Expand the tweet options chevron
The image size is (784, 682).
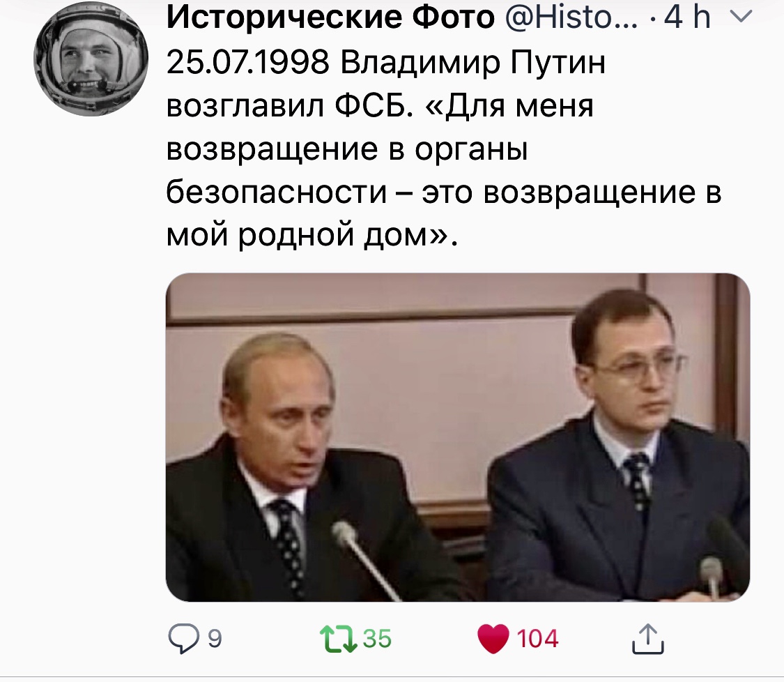pos(741,17)
